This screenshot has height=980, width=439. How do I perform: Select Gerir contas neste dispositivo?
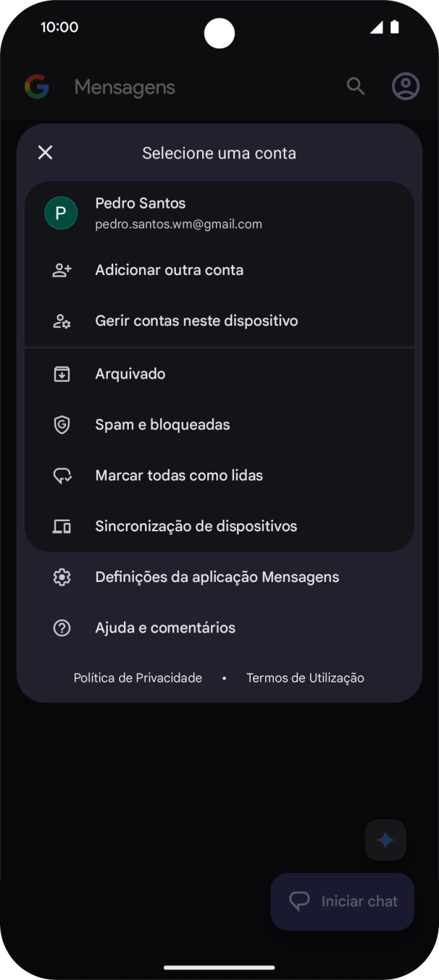(196, 320)
